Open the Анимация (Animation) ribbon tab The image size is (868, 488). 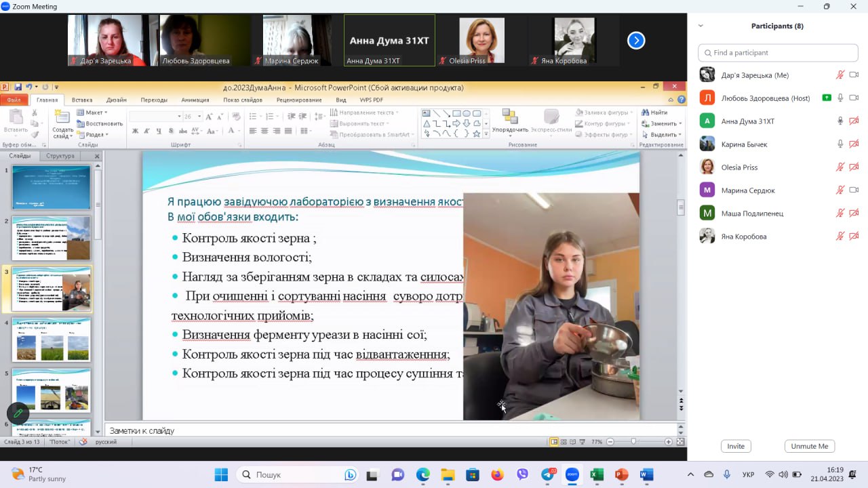pos(195,100)
